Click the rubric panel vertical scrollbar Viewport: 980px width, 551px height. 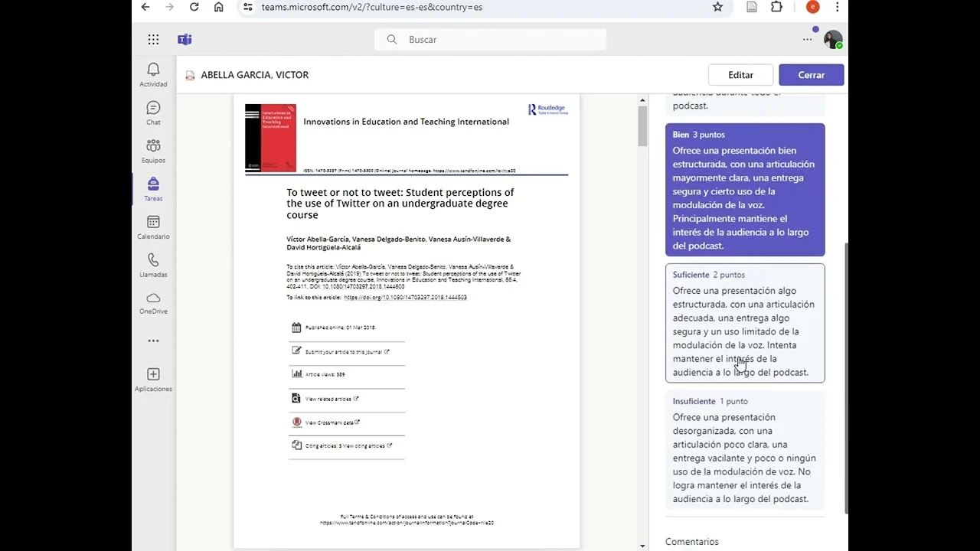845,375
